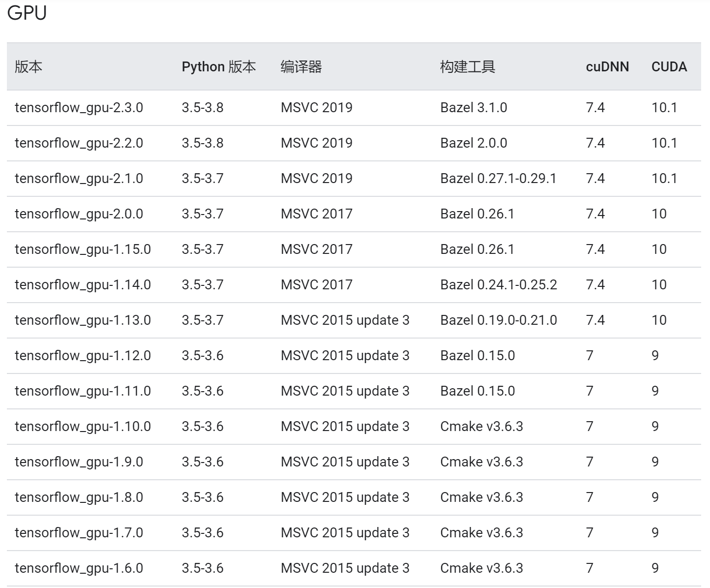Viewport: 710px width, 588px height.
Task: Click the cuDNN column header
Action: [x=607, y=67]
